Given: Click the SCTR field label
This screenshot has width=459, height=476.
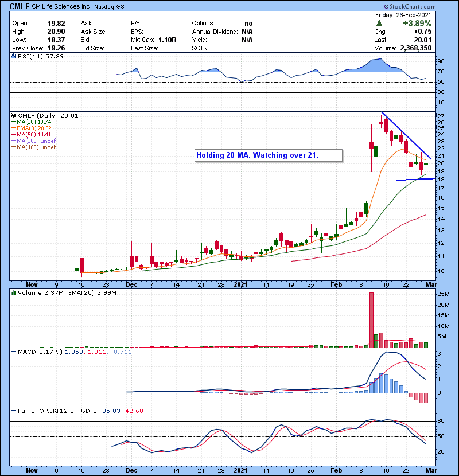Looking at the screenshot, I should point(200,48).
